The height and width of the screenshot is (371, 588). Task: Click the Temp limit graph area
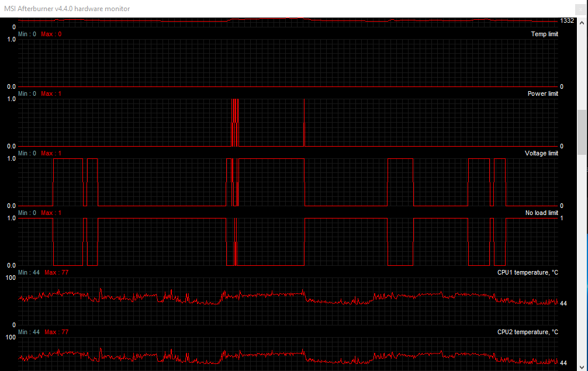tap(288, 63)
